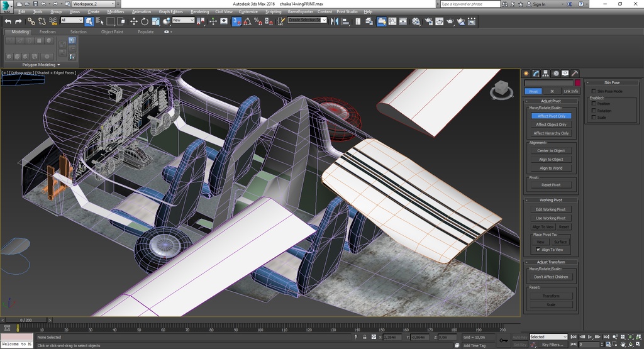Toggle Window/Crossing selection mode
This screenshot has width=644, height=349.
[121, 21]
